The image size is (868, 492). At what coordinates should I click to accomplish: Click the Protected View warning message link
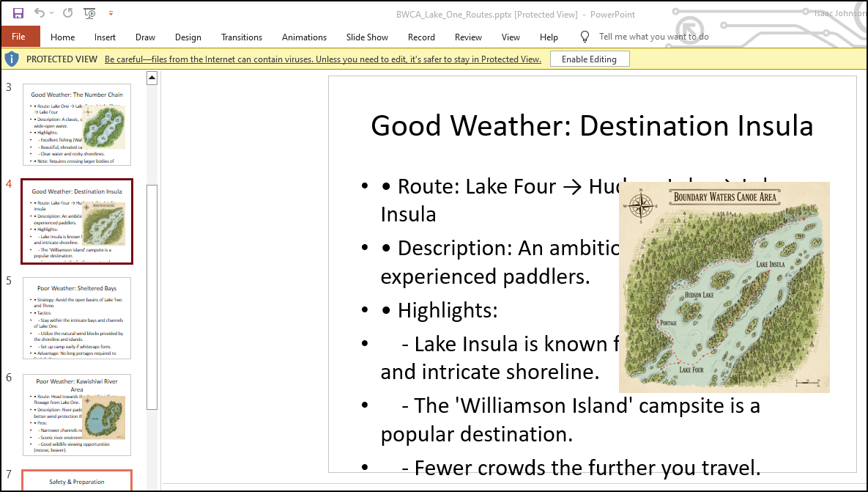(323, 59)
